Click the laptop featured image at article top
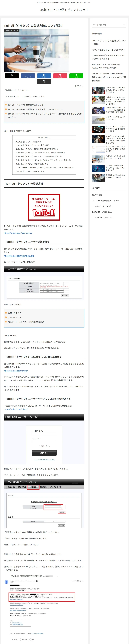 point(36,51)
